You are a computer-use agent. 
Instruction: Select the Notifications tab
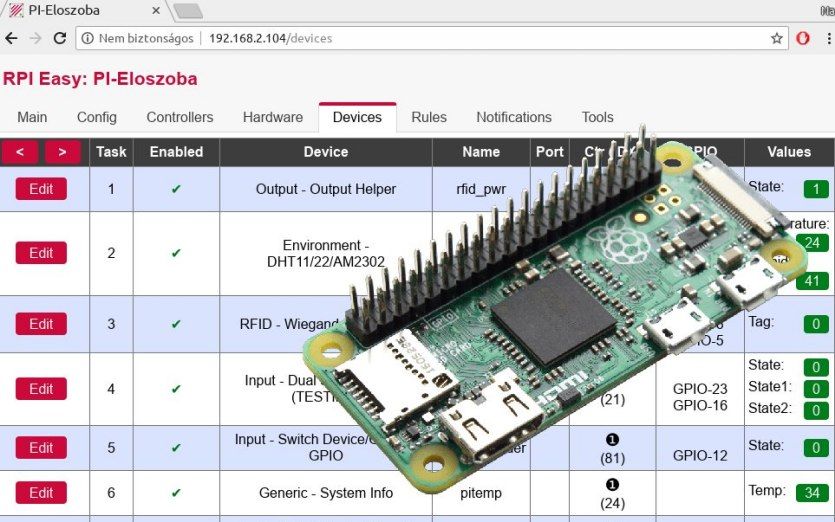pyautogui.click(x=514, y=117)
